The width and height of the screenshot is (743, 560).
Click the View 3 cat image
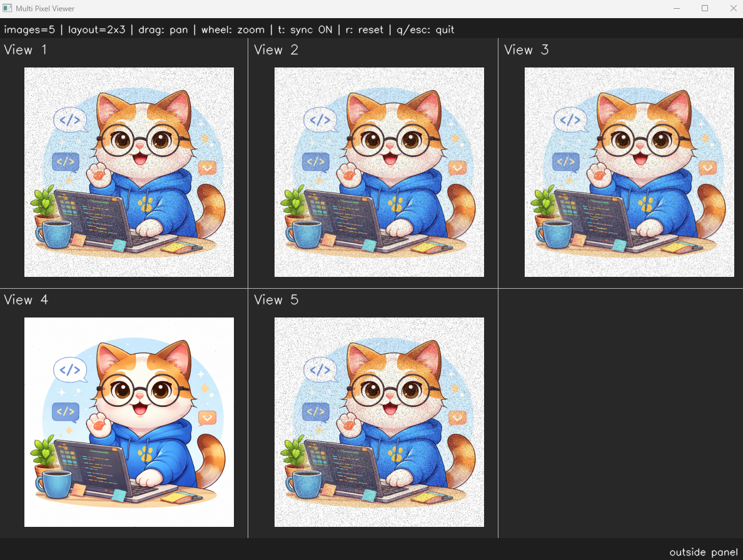629,172
